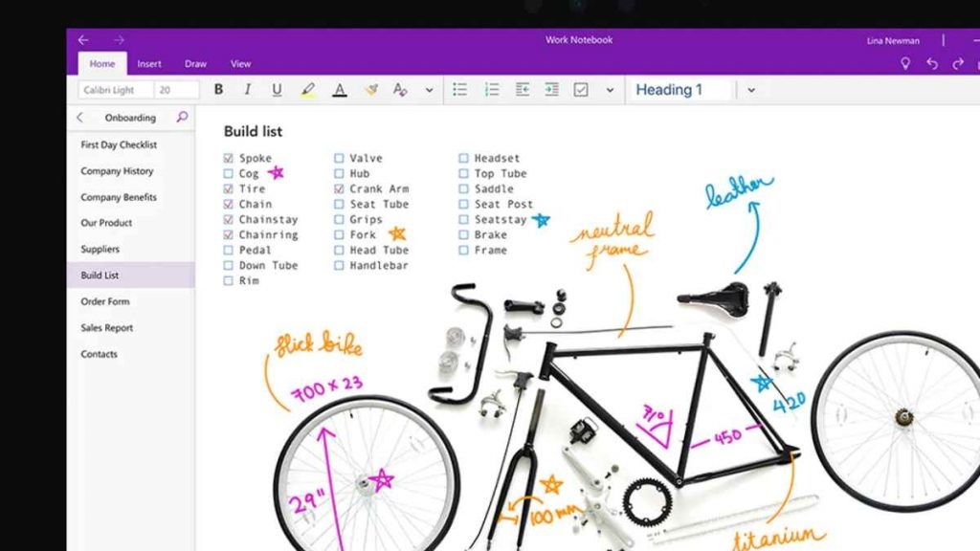Increase the paragraph indent
The image size is (980, 551).
[551, 89]
